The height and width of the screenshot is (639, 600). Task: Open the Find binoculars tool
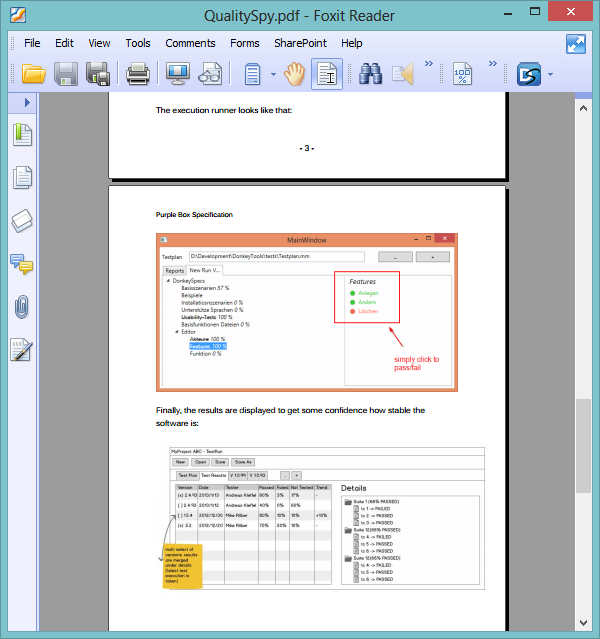[370, 74]
